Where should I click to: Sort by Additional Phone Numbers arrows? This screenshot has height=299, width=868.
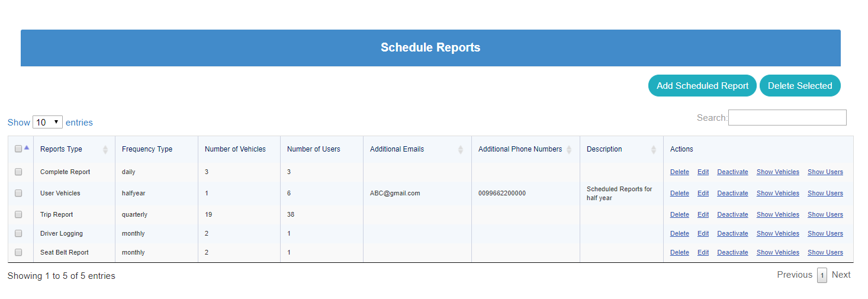(x=569, y=149)
